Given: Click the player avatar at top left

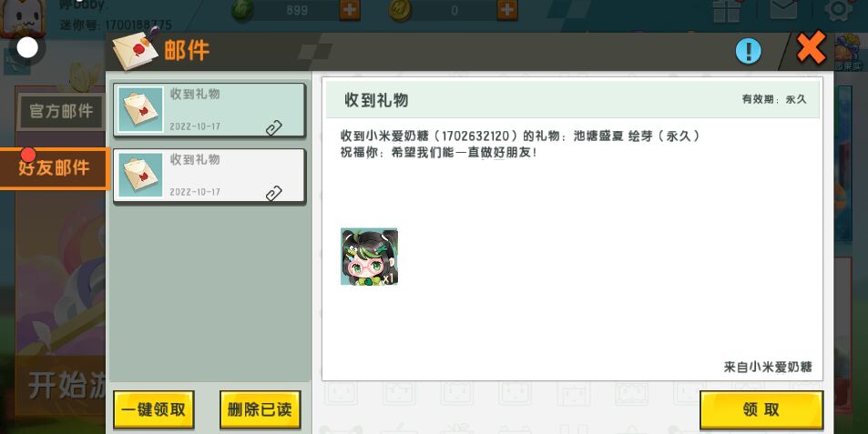Looking at the screenshot, I should [x=22, y=16].
